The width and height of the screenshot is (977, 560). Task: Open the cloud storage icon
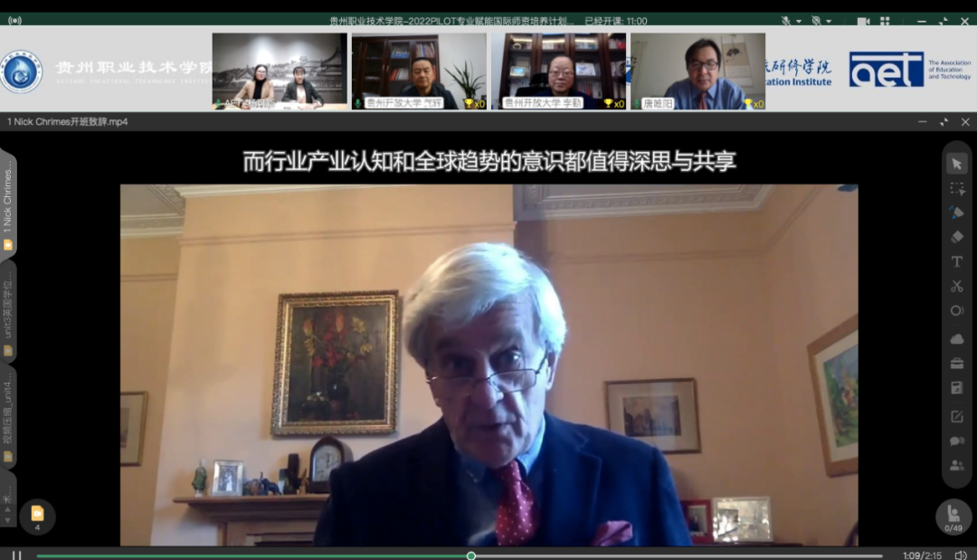(x=956, y=339)
